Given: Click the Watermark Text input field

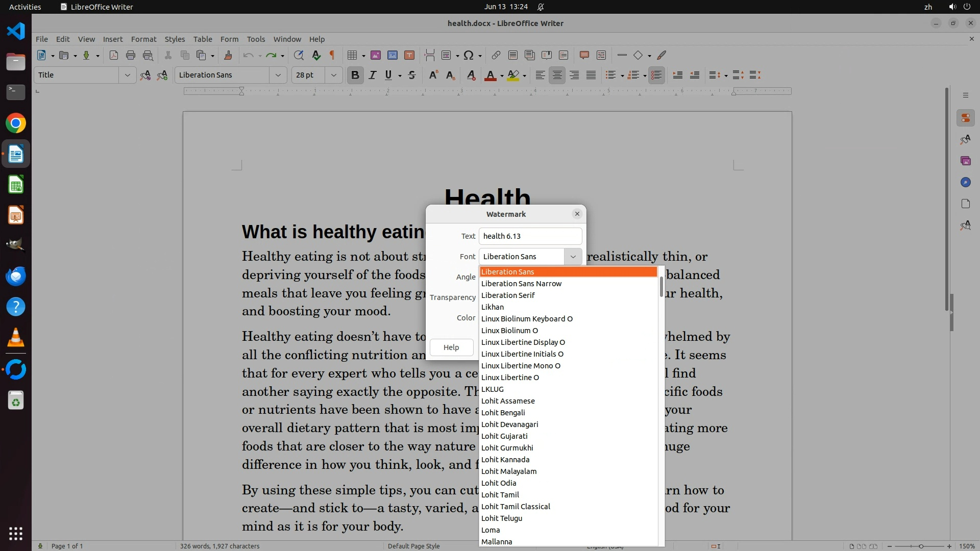Looking at the screenshot, I should [530, 236].
